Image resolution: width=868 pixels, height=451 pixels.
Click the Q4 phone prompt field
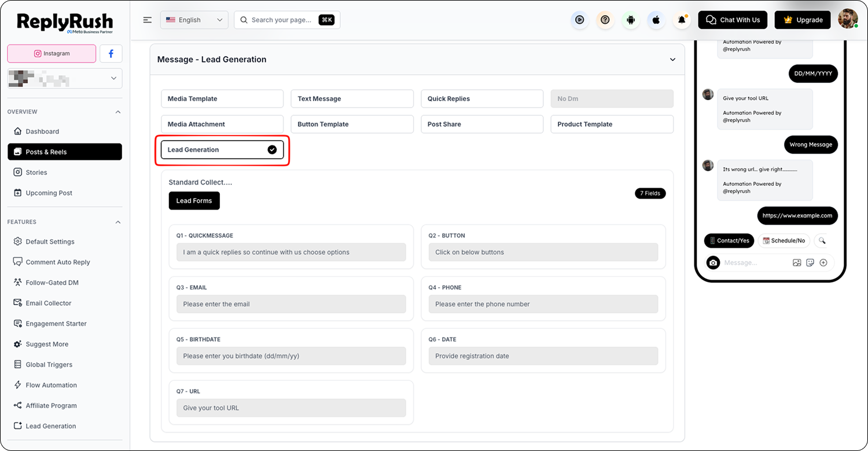tap(543, 304)
